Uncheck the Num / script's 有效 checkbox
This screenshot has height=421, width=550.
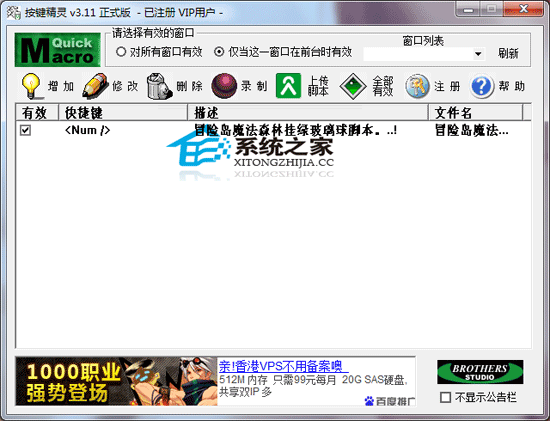[25, 131]
